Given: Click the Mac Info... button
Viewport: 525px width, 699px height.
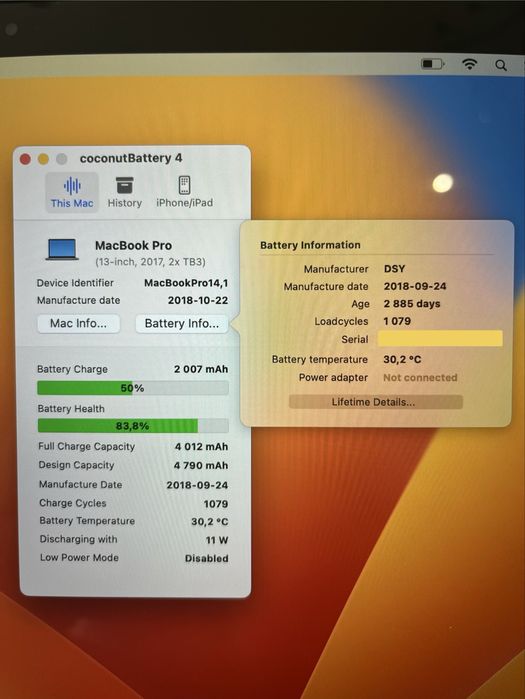Looking at the screenshot, I should (78, 323).
